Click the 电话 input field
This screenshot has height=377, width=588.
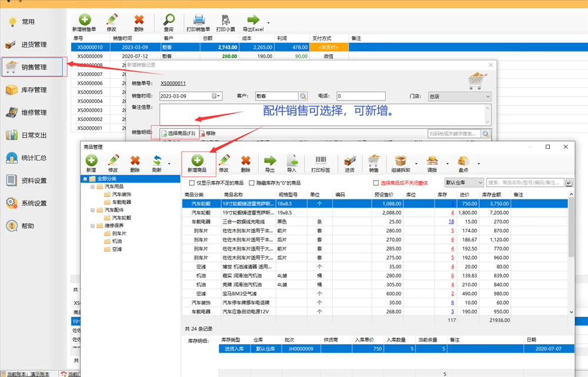(361, 96)
